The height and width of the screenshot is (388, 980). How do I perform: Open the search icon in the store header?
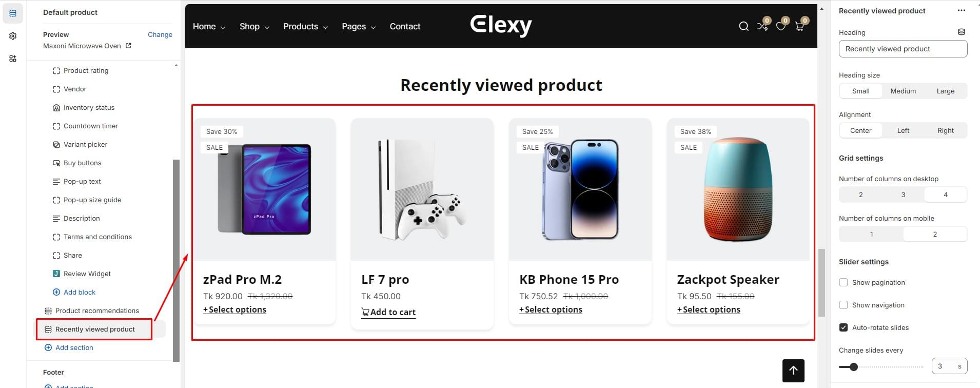pyautogui.click(x=743, y=26)
